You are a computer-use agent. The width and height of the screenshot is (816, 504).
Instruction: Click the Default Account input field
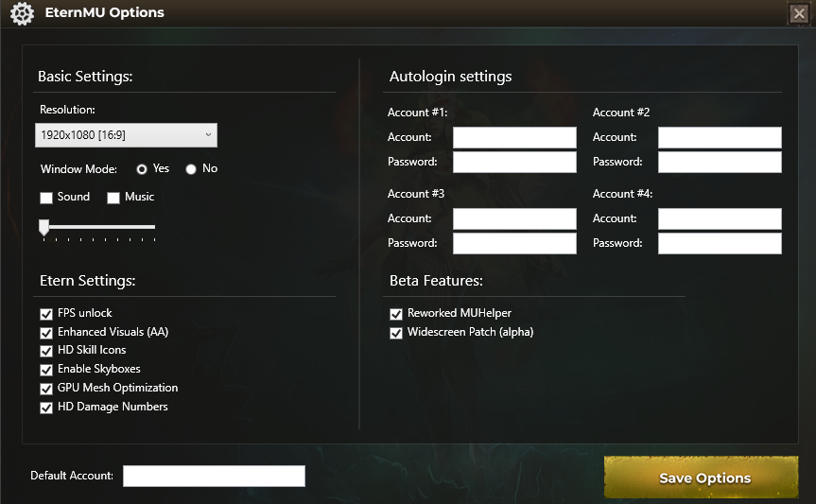(x=214, y=476)
